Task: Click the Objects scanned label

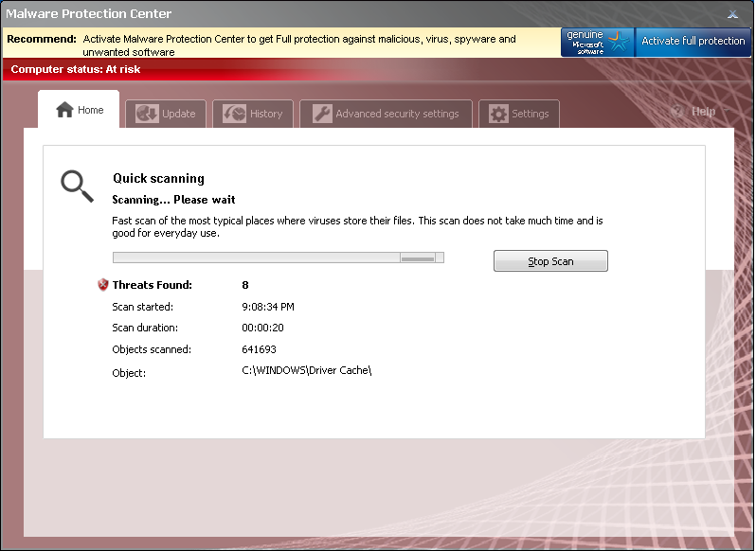Action: (152, 349)
